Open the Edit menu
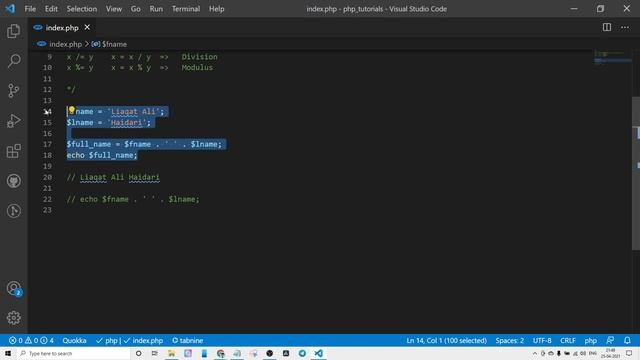This screenshot has width=640, height=360. click(x=51, y=9)
